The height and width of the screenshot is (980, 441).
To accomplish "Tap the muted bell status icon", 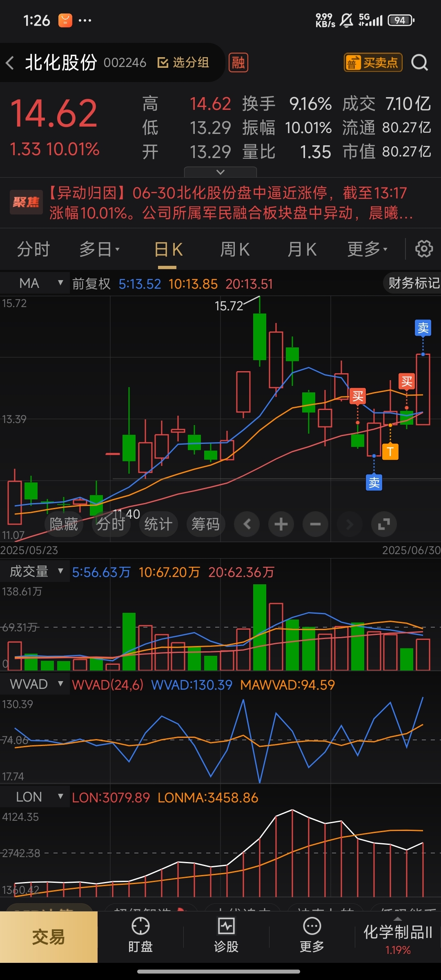I will [346, 20].
